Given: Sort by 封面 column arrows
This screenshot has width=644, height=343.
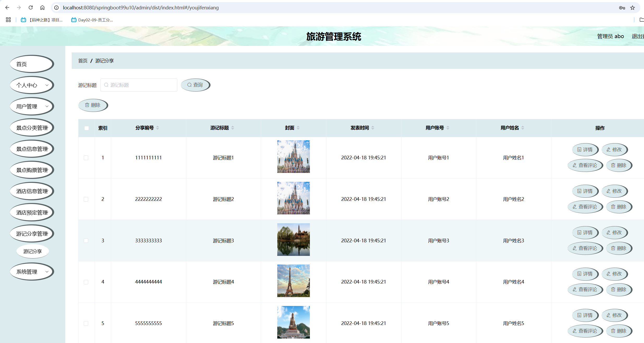Looking at the screenshot, I should tap(298, 128).
